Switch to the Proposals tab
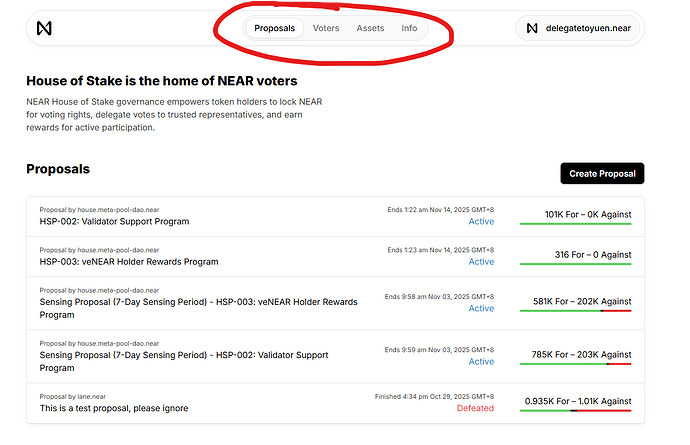The height and width of the screenshot is (445, 690). pos(274,28)
